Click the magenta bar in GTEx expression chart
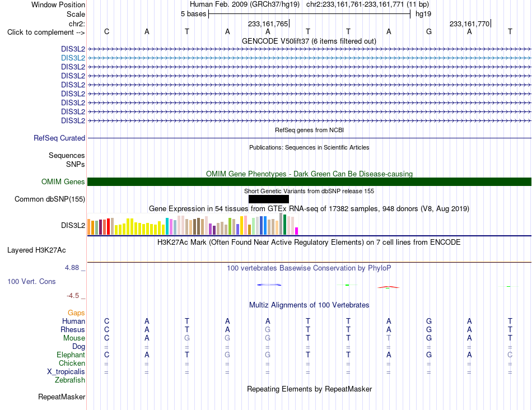Screen dimensions: 532x410 297,231
